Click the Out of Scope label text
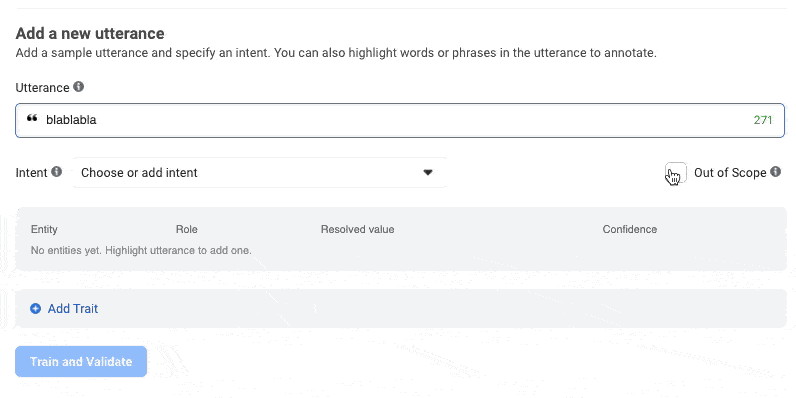The height and width of the screenshot is (398, 796). tap(730, 173)
